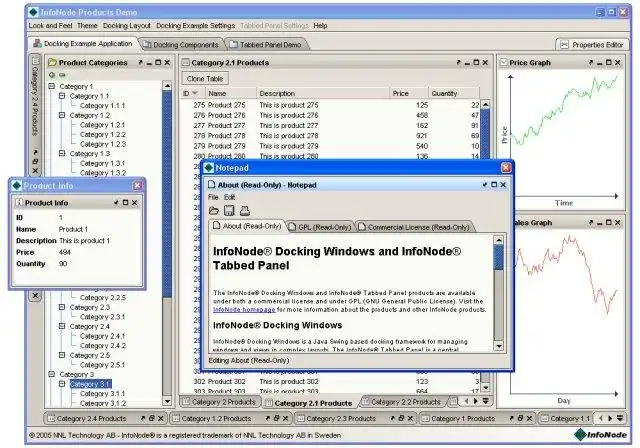Switch to the Tabbed Panel Demo tab
The image size is (640, 448).
click(266, 44)
